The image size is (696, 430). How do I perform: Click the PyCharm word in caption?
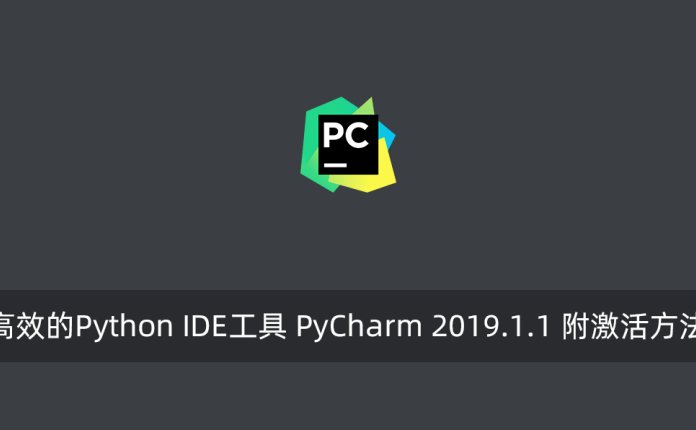tap(359, 327)
